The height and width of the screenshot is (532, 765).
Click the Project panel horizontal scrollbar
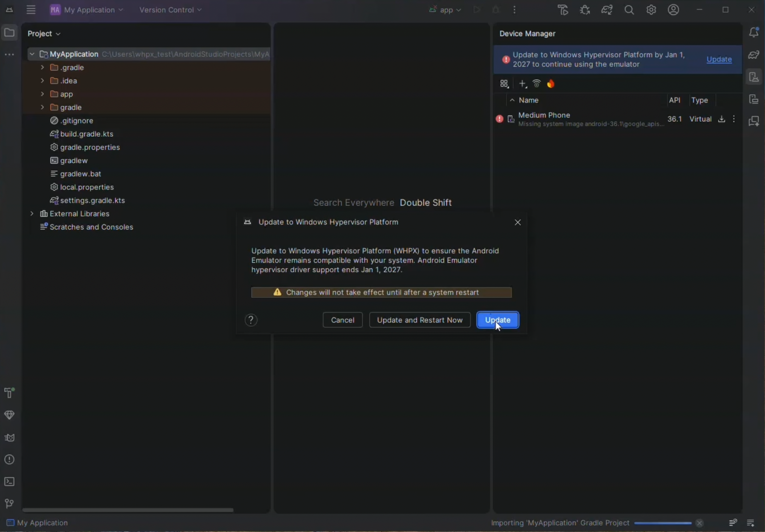[x=128, y=510]
